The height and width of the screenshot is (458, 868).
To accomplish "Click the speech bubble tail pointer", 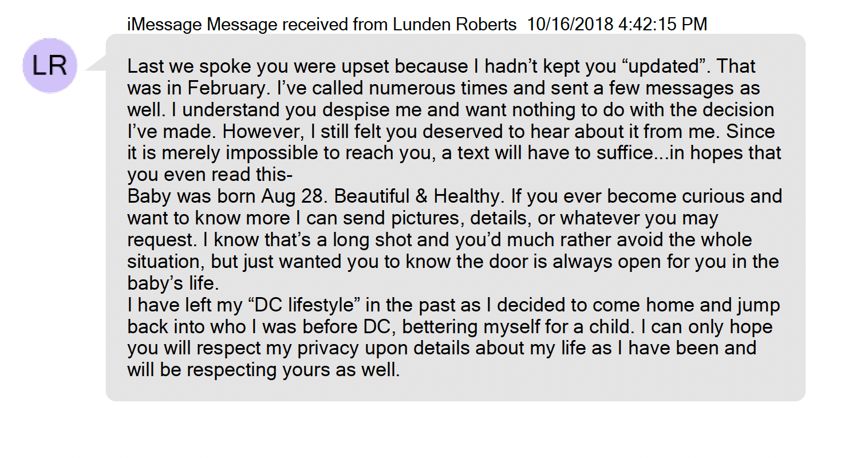I will click(96, 63).
